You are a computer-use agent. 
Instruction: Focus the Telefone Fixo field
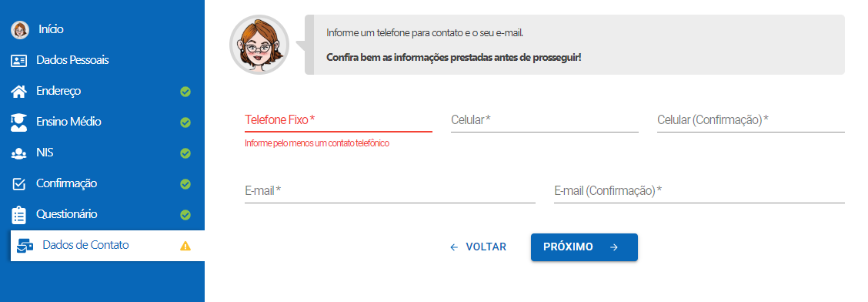coord(339,120)
